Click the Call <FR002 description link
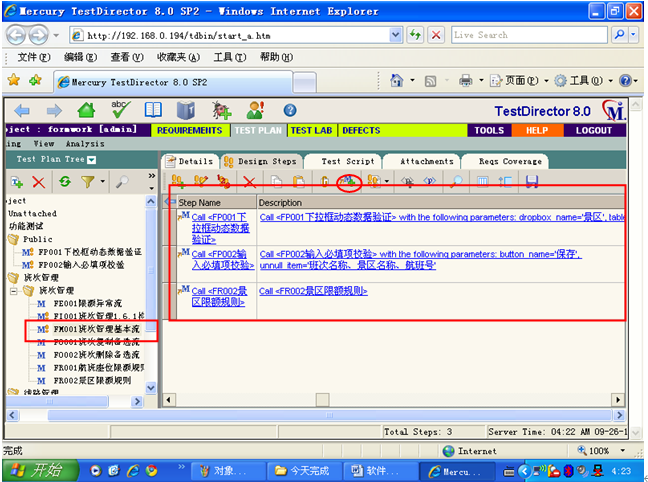Screen dimensions: 648x482 (313, 291)
